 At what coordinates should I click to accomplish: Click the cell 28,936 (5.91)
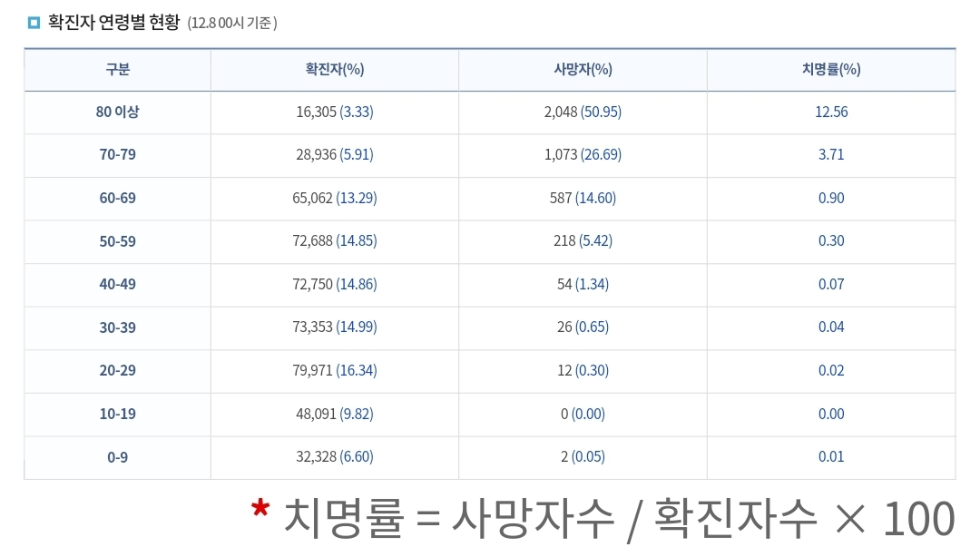tap(334, 154)
